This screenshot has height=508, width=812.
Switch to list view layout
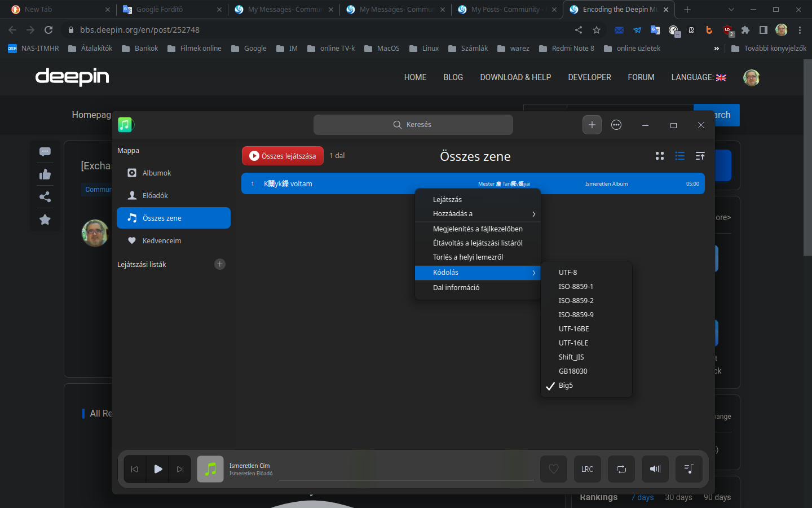pos(680,156)
